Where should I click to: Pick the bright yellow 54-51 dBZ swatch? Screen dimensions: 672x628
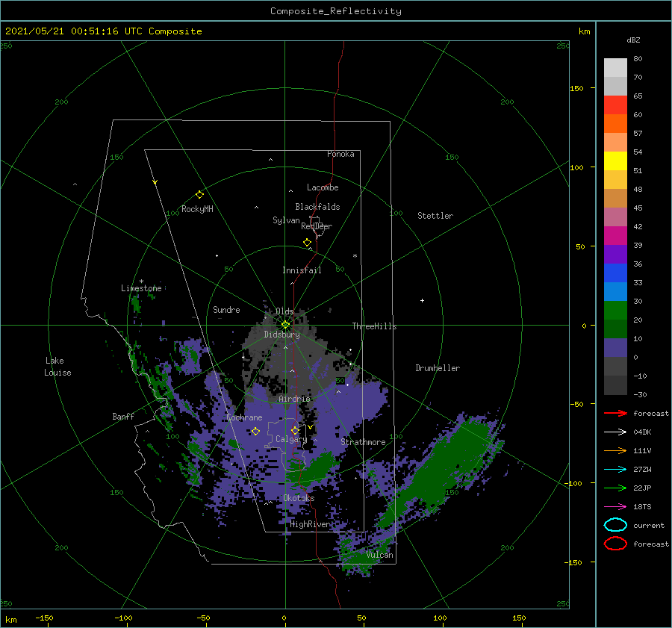point(615,161)
